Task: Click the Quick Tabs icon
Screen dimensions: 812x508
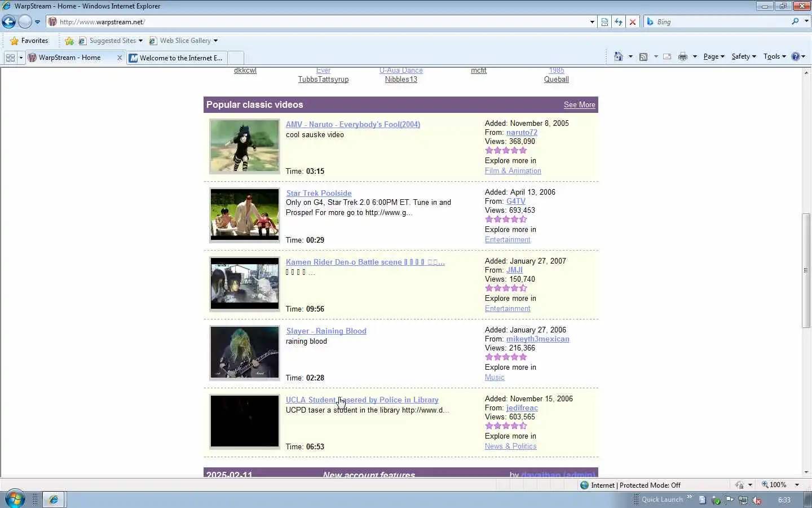Action: [x=10, y=58]
